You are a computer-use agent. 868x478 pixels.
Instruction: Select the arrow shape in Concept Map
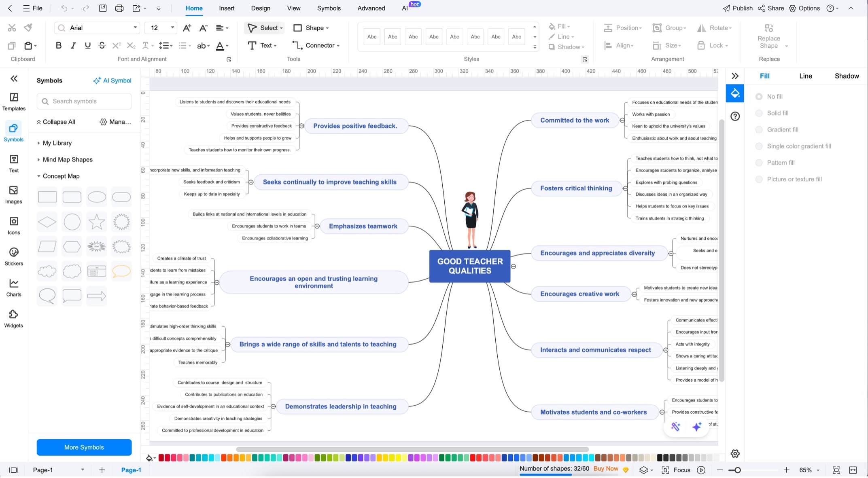click(97, 296)
